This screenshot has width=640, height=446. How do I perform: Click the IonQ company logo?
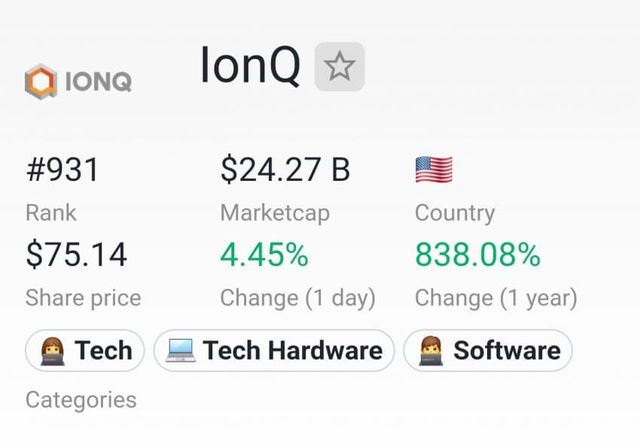(x=80, y=81)
